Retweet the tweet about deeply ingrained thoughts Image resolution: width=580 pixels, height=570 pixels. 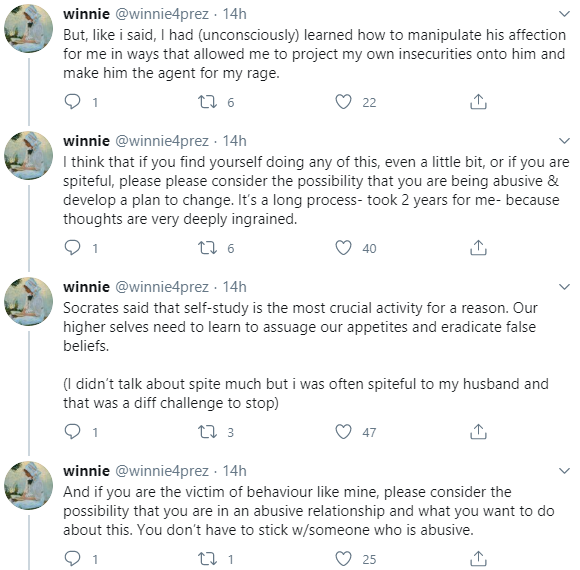pos(207,248)
